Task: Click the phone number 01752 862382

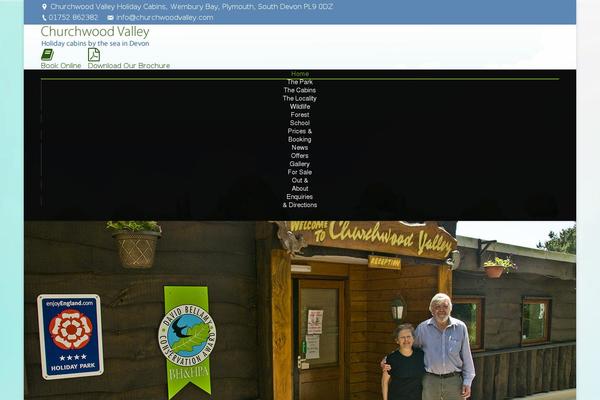Action: click(x=73, y=18)
